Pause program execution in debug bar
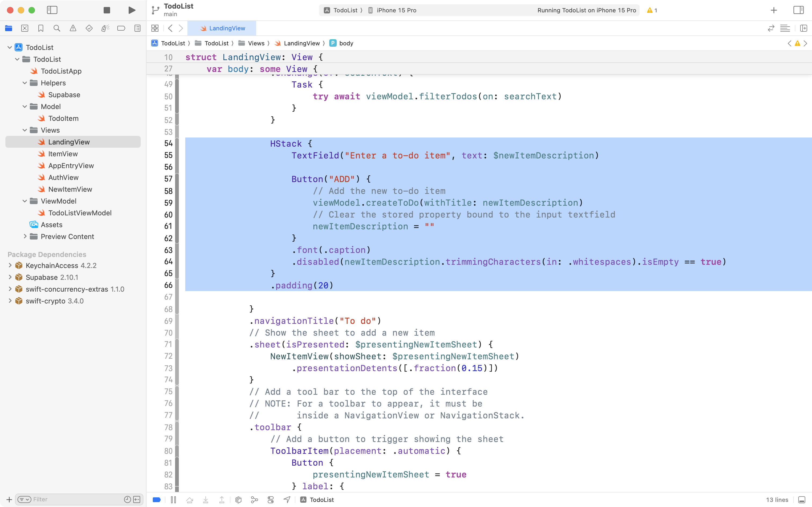Viewport: 812px width, 507px height. (x=173, y=500)
